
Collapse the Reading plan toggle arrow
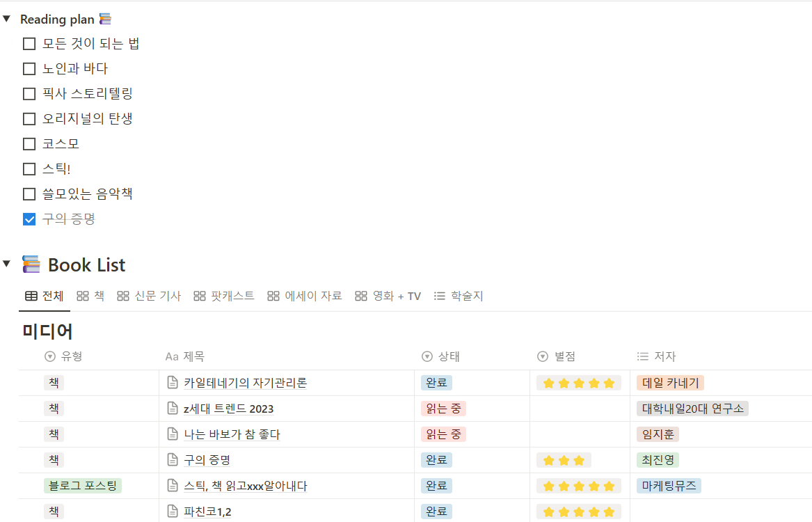[7, 19]
